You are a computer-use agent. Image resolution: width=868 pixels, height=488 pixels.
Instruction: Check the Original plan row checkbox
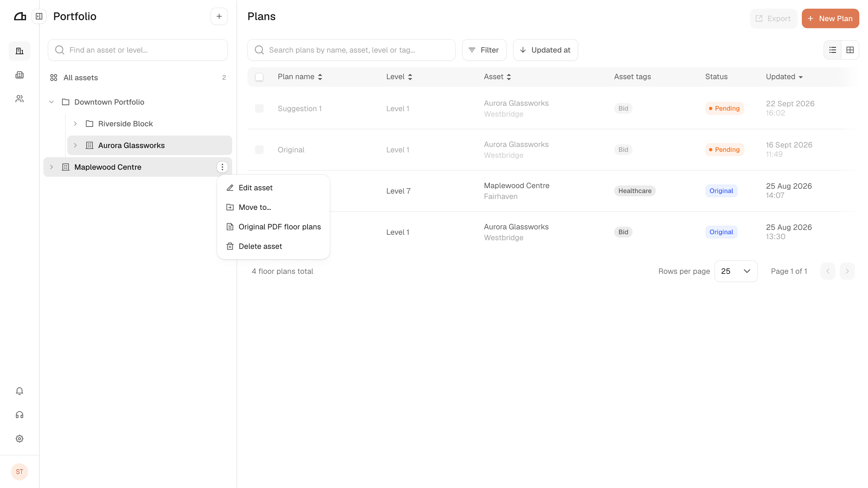pos(259,150)
